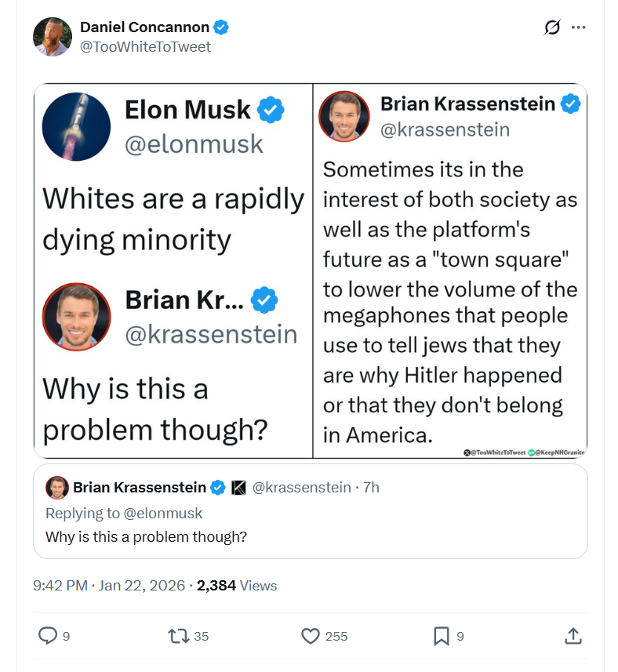Click Daniel Concannon's blue verified badge

pyautogui.click(x=221, y=27)
